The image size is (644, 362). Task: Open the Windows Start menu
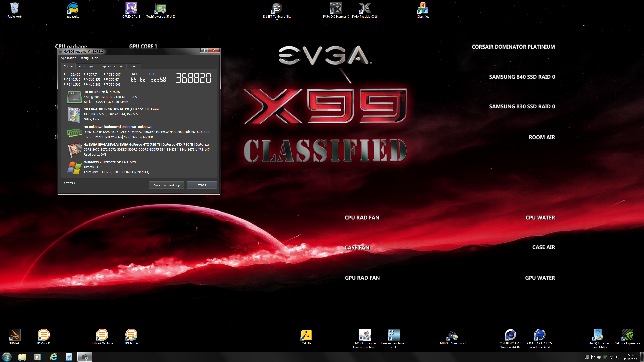[7, 357]
